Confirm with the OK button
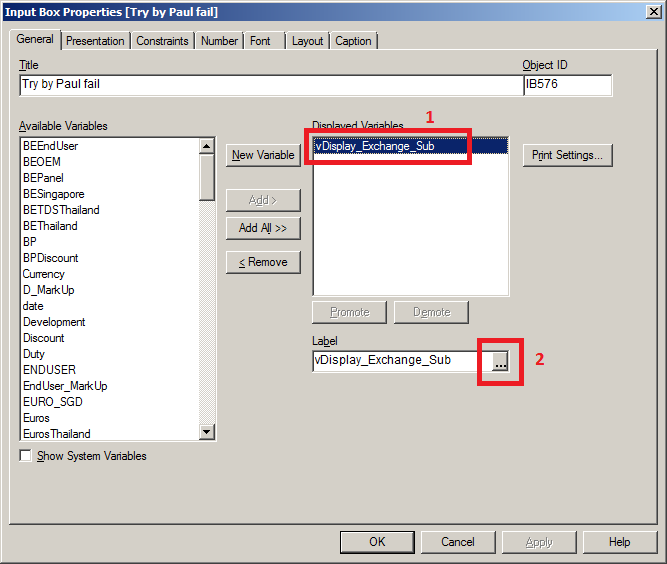The width and height of the screenshot is (667, 564). pos(377,542)
